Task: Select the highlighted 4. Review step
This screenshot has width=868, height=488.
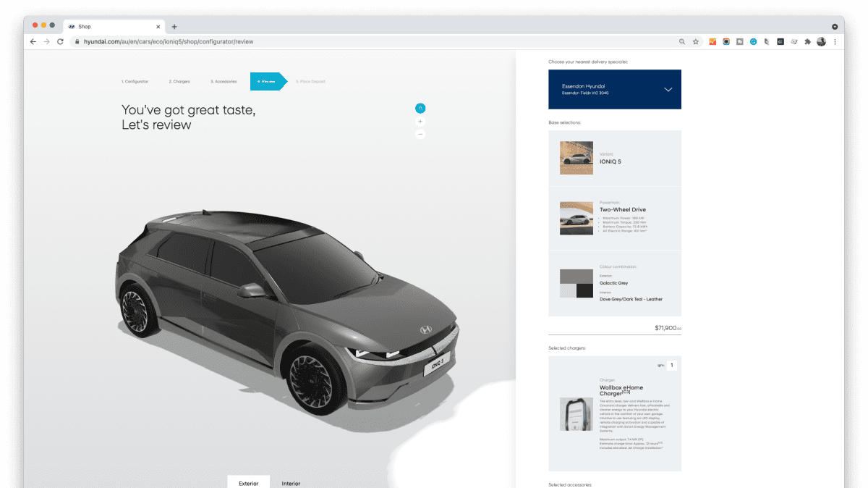Action: [268, 82]
